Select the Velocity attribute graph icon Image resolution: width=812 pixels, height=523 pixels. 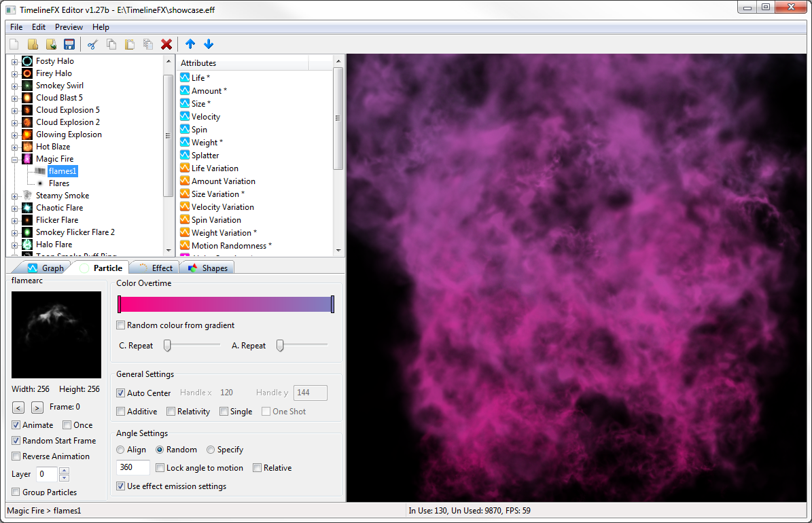pyautogui.click(x=185, y=117)
